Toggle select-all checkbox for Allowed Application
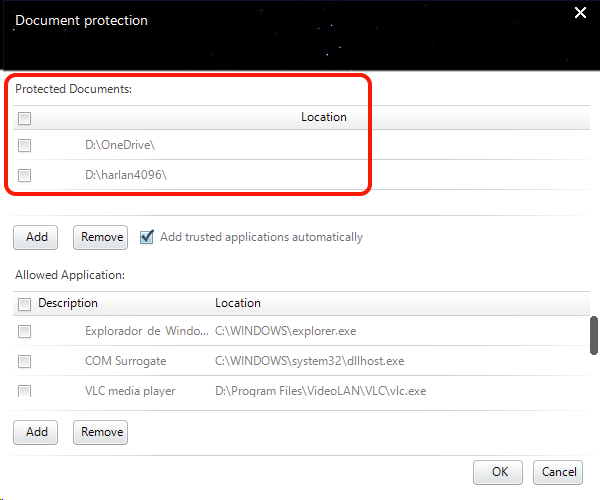The width and height of the screenshot is (600, 500). (25, 304)
